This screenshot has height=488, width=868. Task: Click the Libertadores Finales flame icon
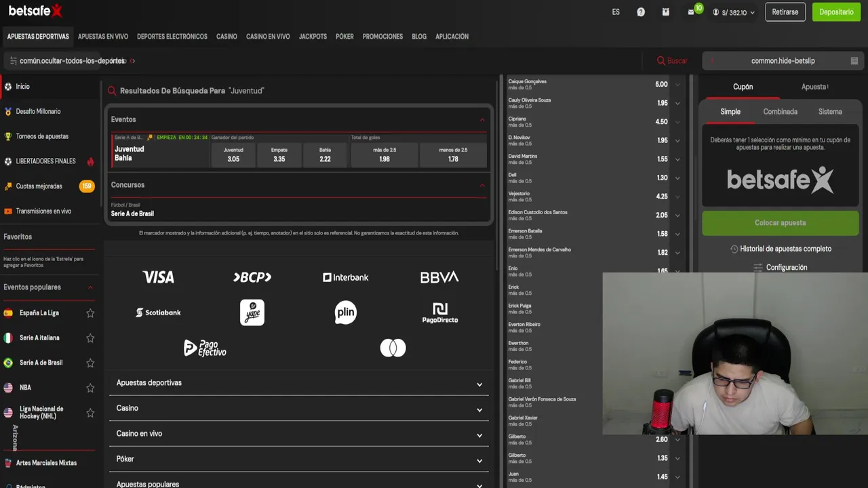[x=90, y=161]
